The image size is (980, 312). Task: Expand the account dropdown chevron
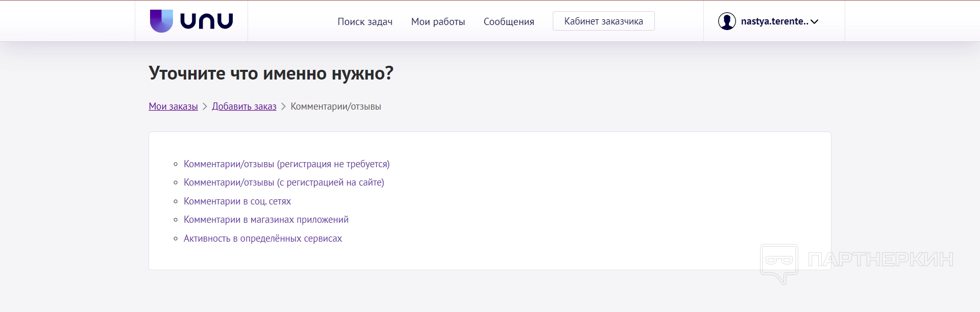point(815,22)
